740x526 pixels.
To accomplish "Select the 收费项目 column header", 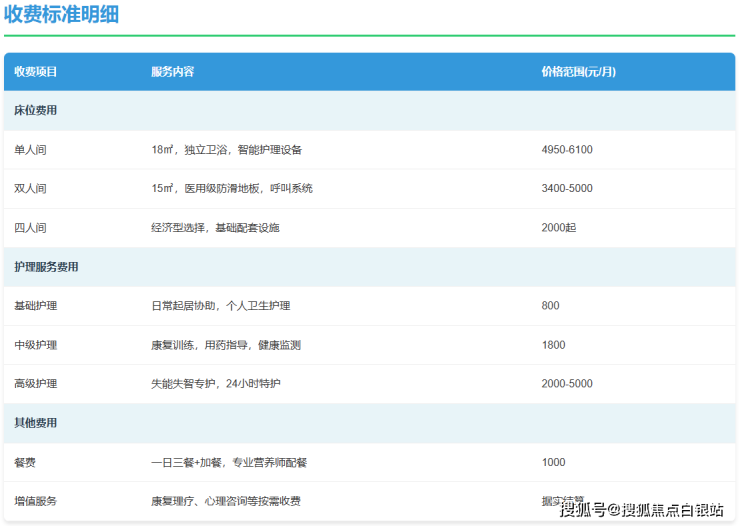I will coord(36,72).
